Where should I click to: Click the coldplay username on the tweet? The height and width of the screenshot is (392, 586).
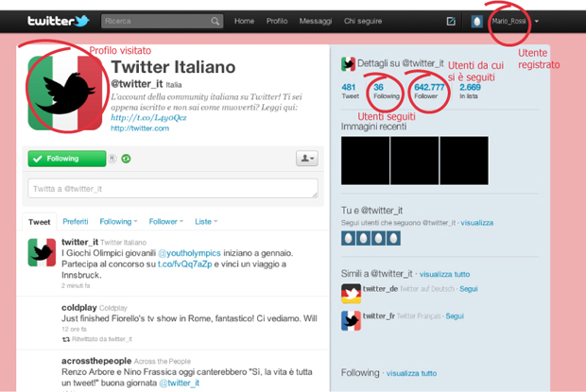tap(79, 308)
